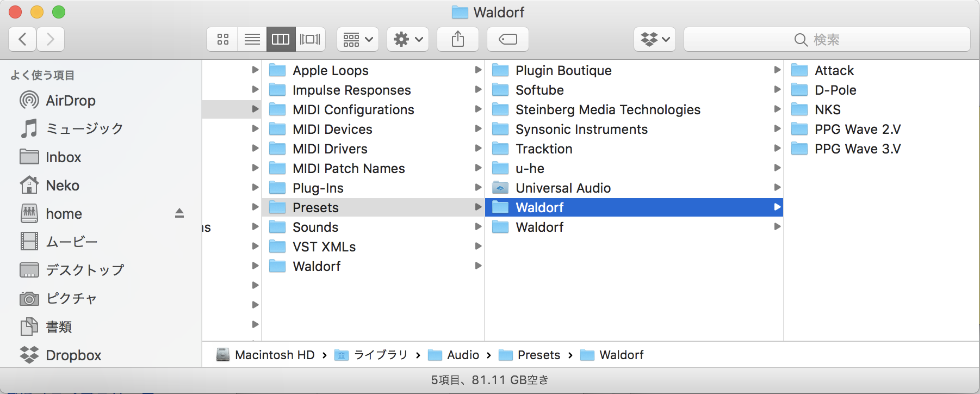This screenshot has width=980, height=394.
Task: Open the item arrangement dropdown
Action: click(x=358, y=39)
